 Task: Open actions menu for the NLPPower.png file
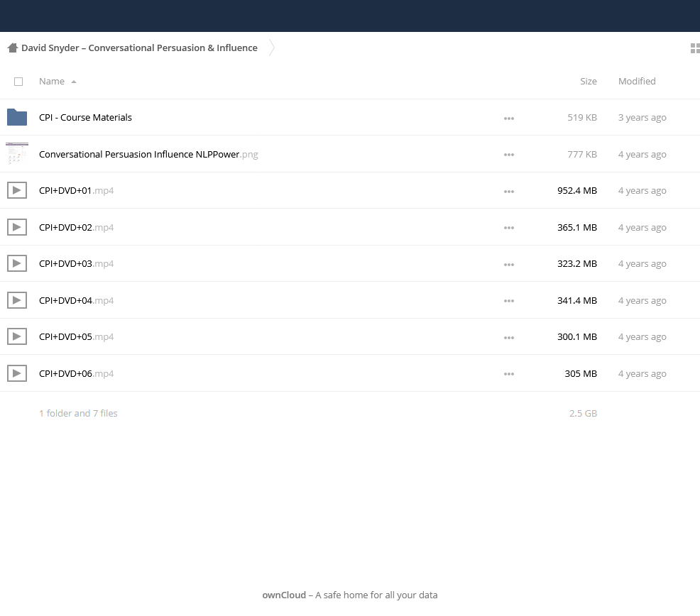pyautogui.click(x=509, y=155)
